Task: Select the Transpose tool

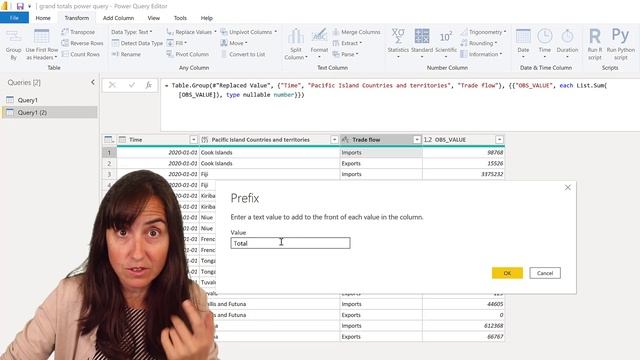Action: click(x=78, y=32)
